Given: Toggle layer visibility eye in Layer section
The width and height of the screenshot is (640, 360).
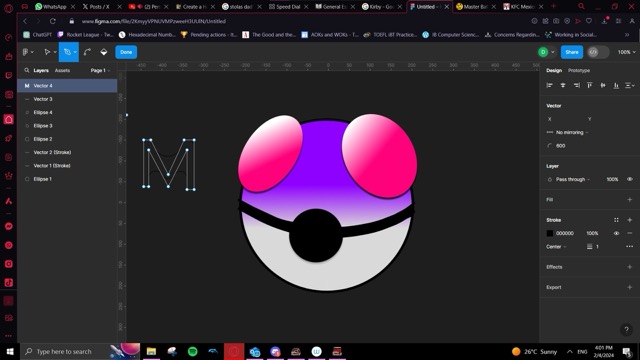Looking at the screenshot, I should tap(630, 179).
